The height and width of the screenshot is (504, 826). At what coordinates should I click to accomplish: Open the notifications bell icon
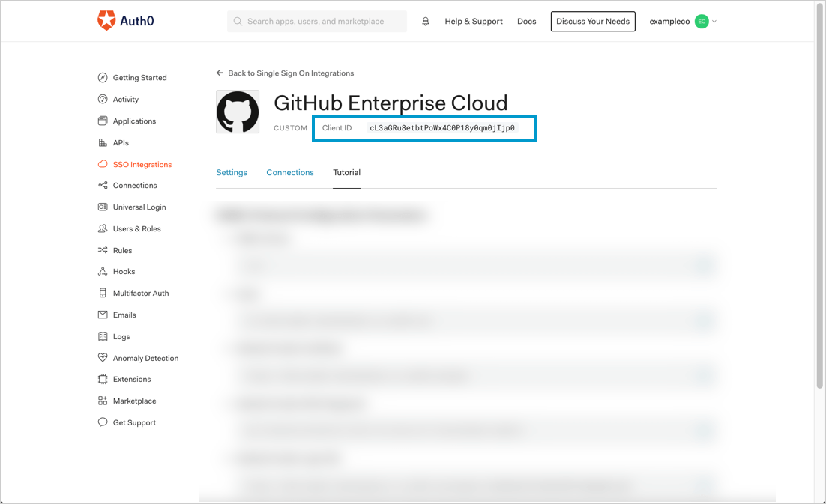click(x=426, y=22)
